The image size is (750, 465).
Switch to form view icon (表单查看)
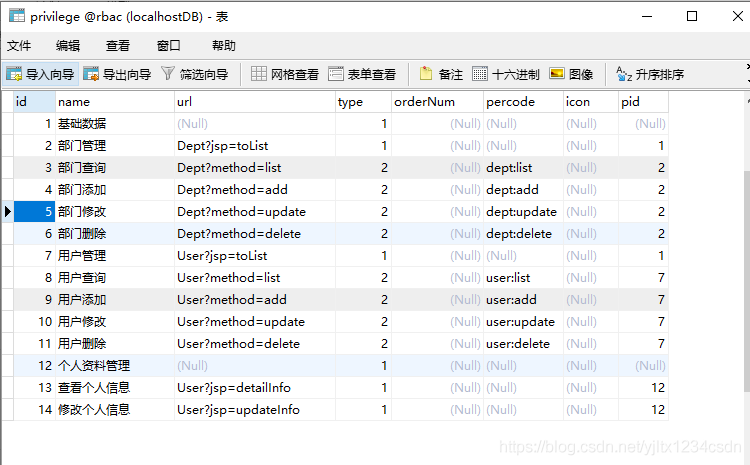click(336, 74)
